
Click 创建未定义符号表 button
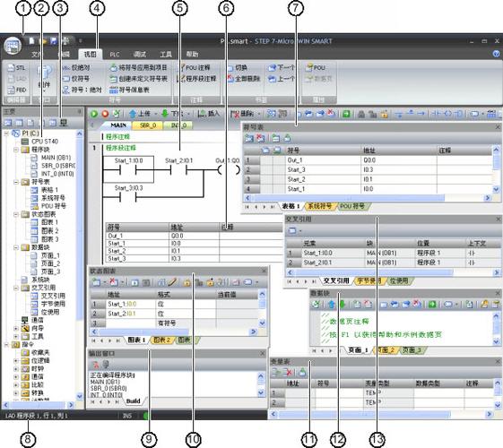pyautogui.click(x=139, y=79)
